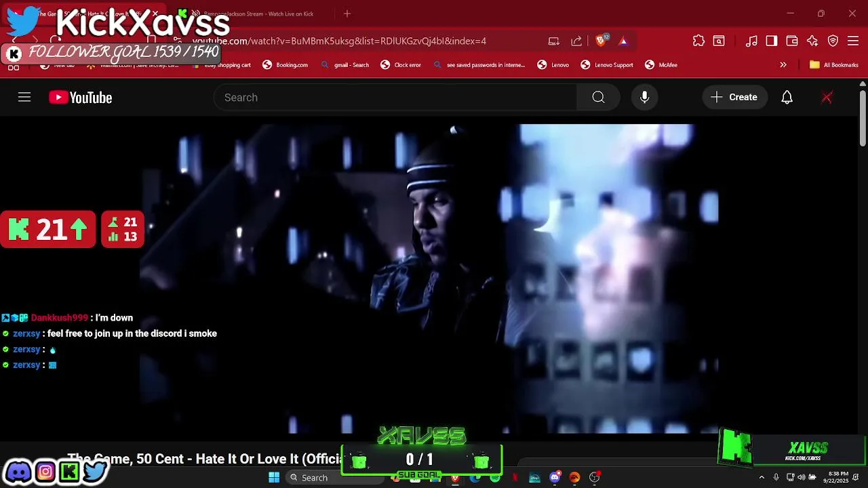The height and width of the screenshot is (488, 868).
Task: Go to the YouTube home logo
Action: [x=80, y=98]
